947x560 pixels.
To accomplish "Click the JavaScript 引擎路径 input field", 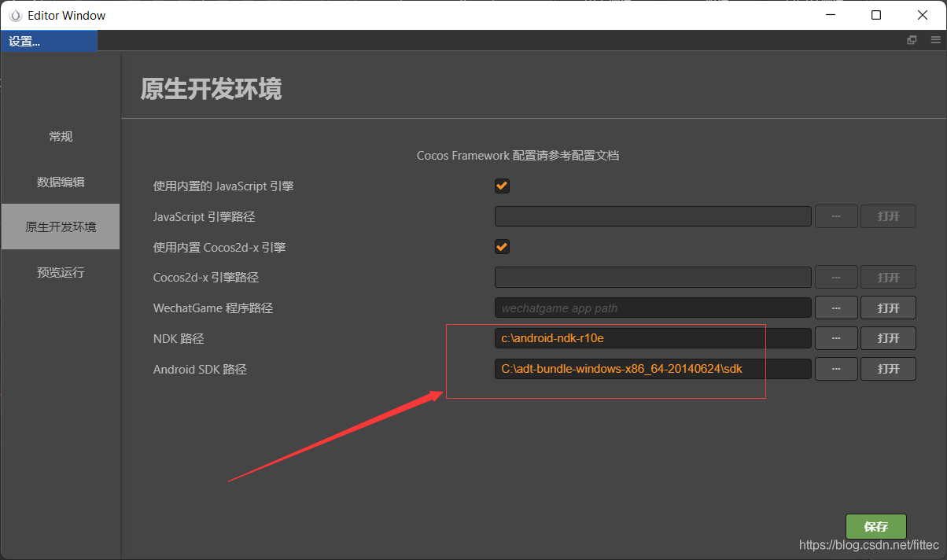I will [x=653, y=216].
